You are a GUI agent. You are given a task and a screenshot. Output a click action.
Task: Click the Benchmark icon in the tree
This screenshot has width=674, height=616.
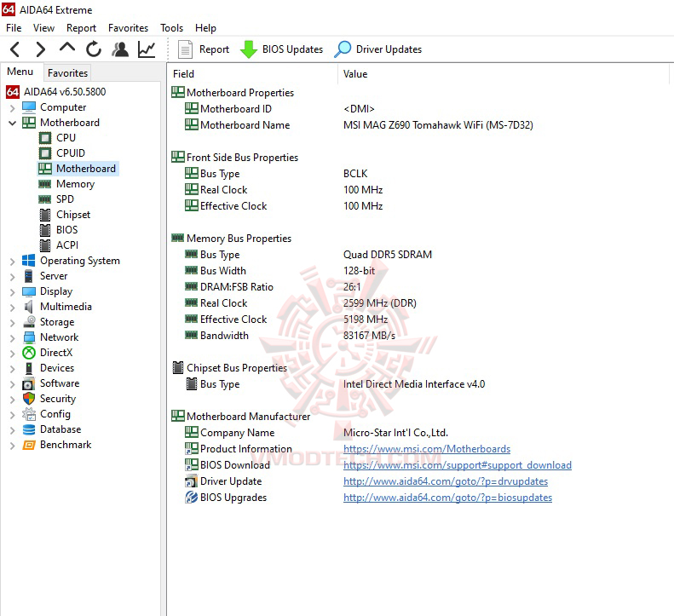coord(29,445)
